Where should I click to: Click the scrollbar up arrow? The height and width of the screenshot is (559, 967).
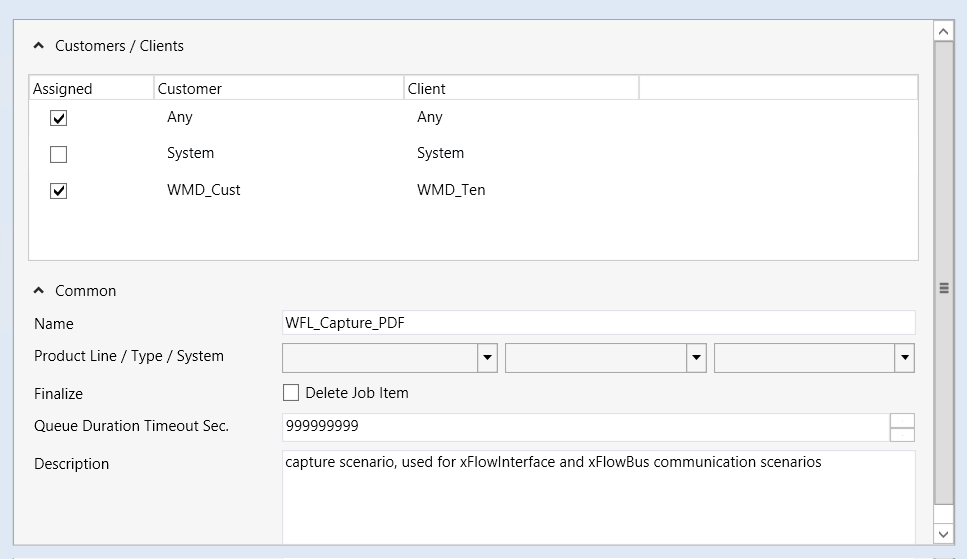pos(944,31)
